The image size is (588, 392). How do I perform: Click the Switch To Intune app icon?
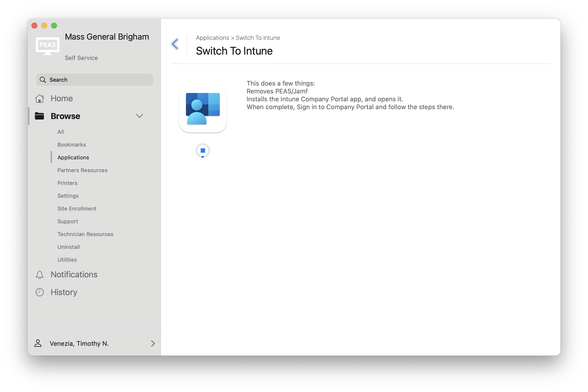(203, 109)
